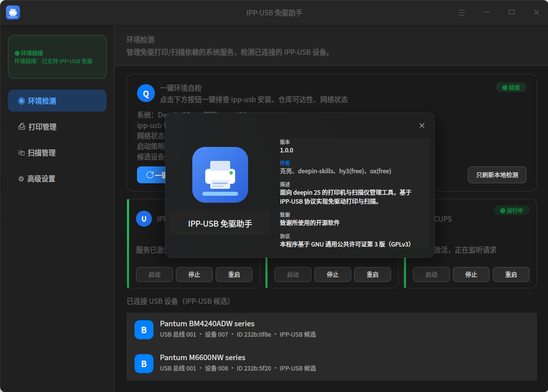Click the GPLv3 license line in the About dialog
Screen dimensions: 548x392
pyautogui.click(x=345, y=244)
